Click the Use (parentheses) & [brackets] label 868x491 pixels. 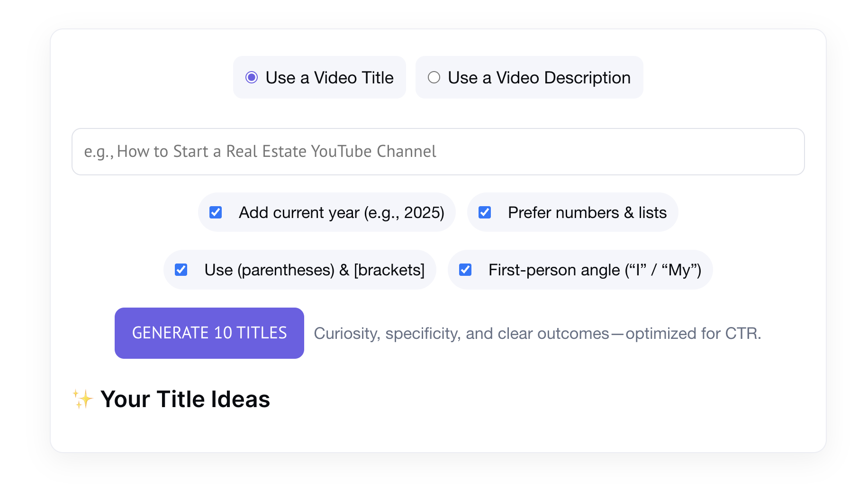(314, 269)
